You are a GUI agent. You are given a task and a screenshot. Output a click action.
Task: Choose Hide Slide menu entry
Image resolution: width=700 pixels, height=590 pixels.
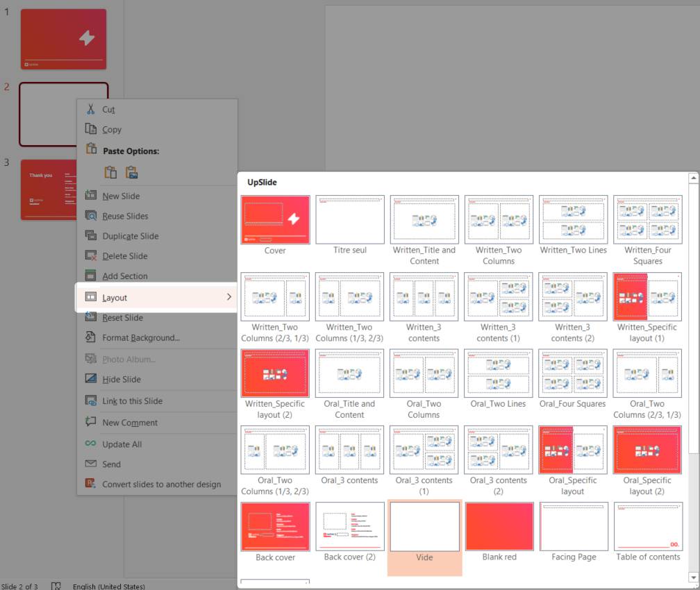(157, 380)
